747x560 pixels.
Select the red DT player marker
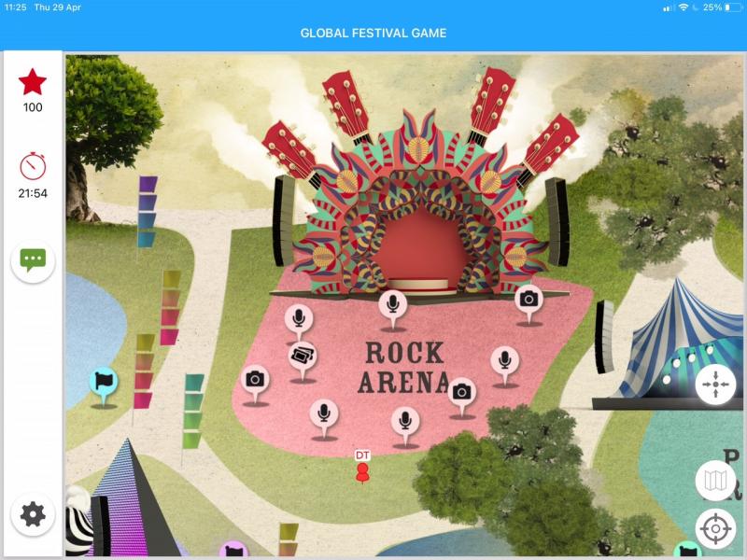pyautogui.click(x=362, y=467)
